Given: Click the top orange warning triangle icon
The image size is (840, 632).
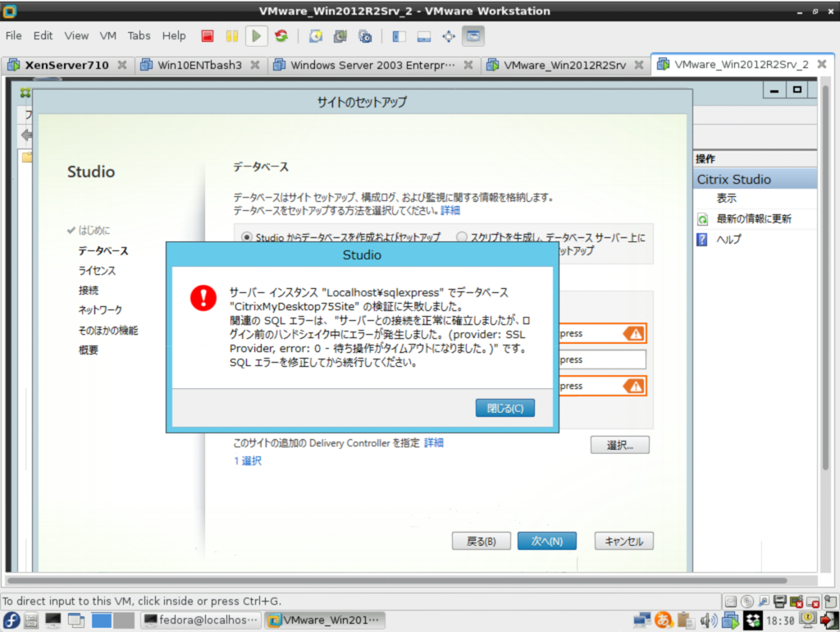Looking at the screenshot, I should [634, 334].
